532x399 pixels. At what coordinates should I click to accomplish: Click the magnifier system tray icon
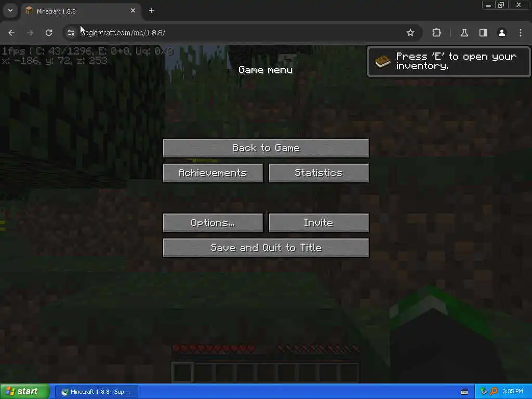pos(494,392)
